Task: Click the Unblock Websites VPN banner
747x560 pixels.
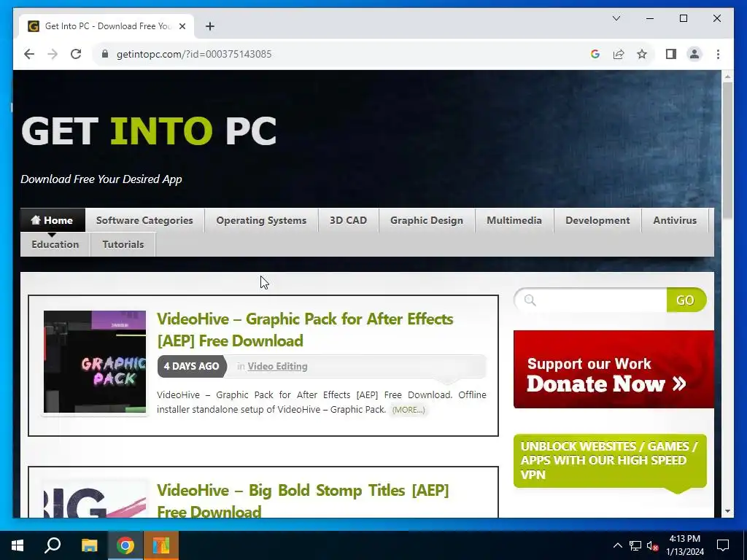Action: point(610,461)
